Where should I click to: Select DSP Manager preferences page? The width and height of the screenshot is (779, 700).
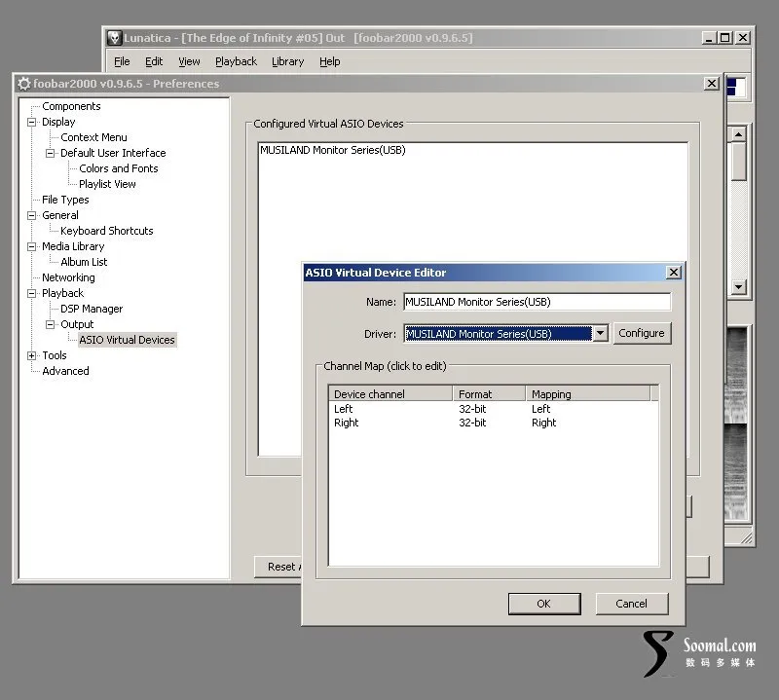pos(92,309)
